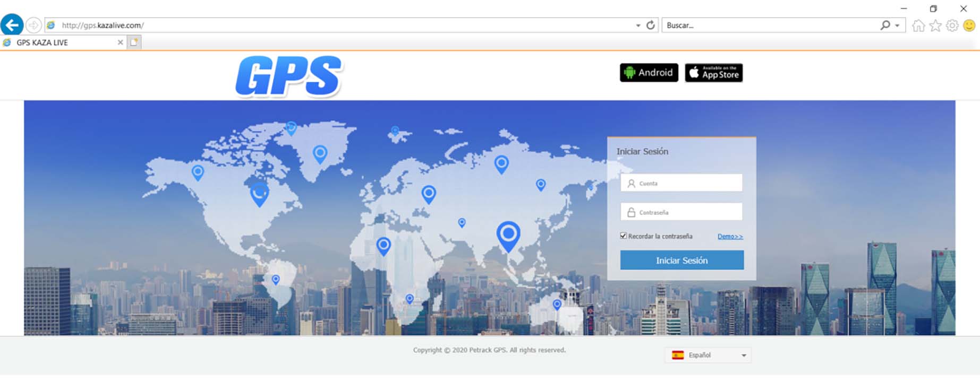
Task: Click the smiley feedback icon
Action: click(969, 25)
